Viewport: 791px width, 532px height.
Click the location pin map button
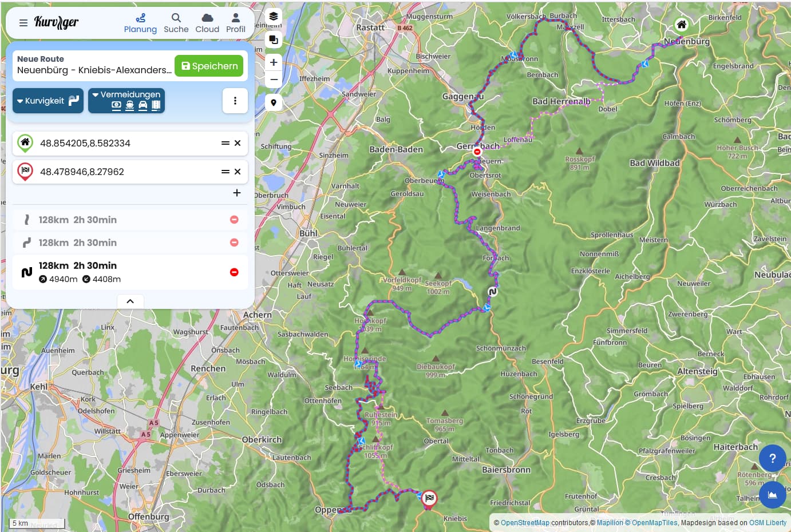click(274, 103)
